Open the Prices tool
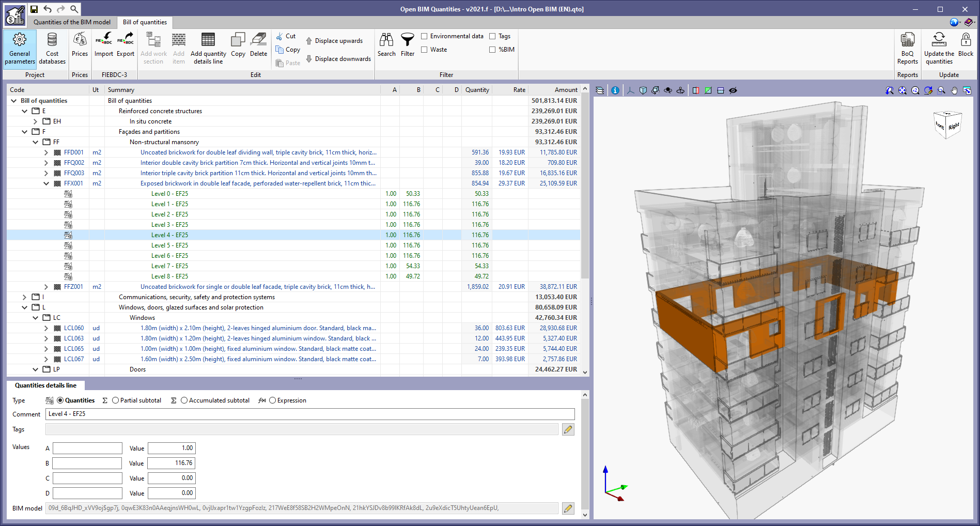Screen dimensions: 980x526 (80, 45)
